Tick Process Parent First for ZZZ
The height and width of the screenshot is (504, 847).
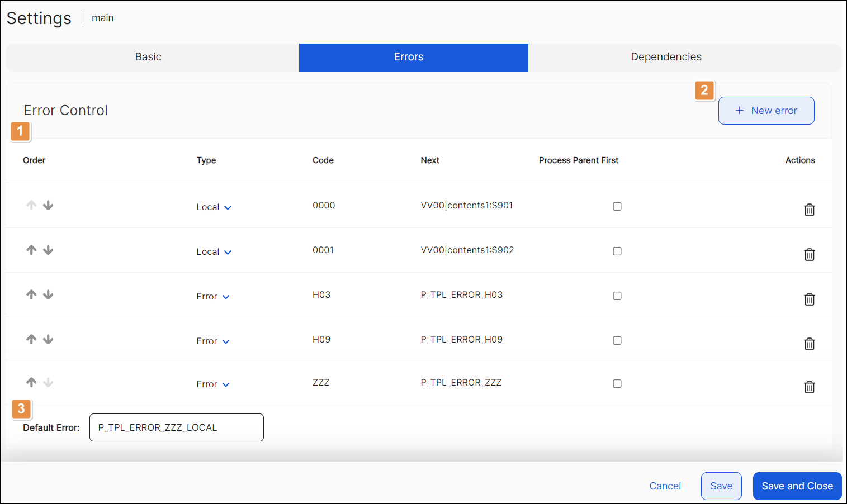(617, 383)
